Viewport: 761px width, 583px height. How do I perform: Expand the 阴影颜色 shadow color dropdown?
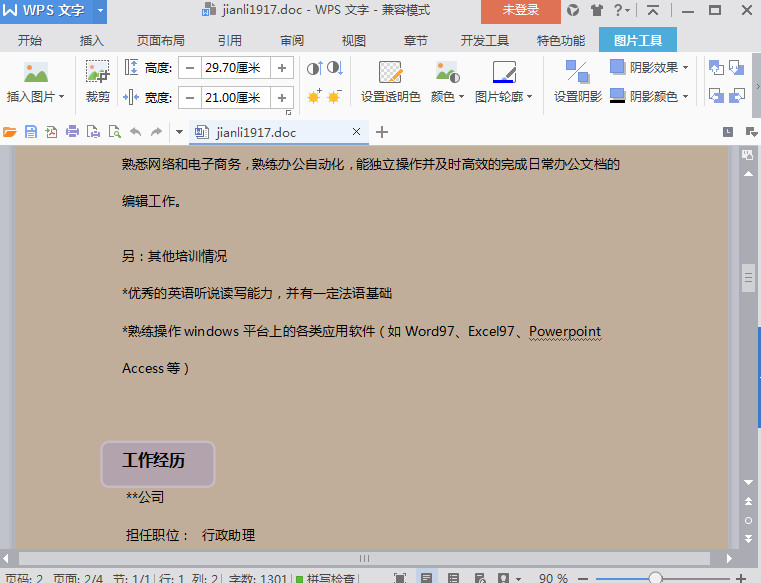[685, 97]
